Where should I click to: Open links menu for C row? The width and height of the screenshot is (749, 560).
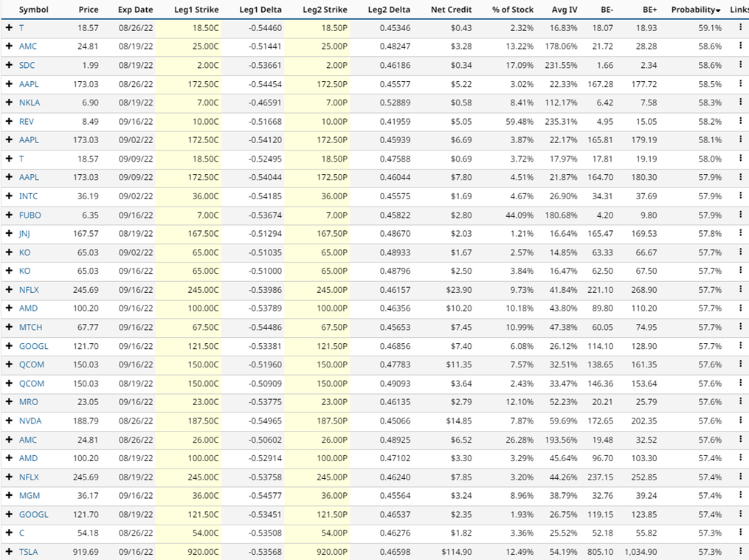740,532
